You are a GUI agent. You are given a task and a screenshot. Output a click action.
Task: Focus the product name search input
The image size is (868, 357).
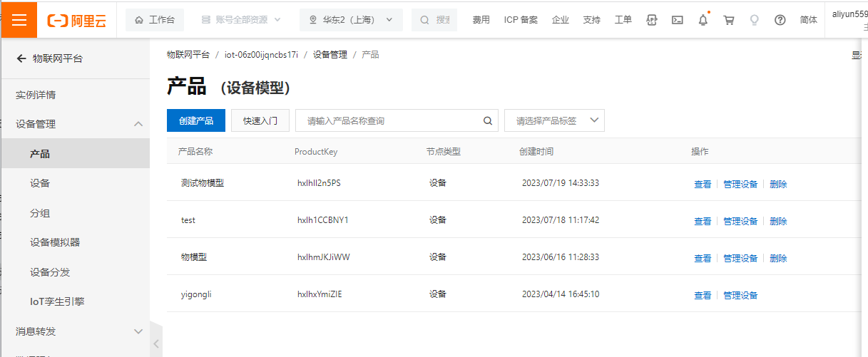point(389,121)
